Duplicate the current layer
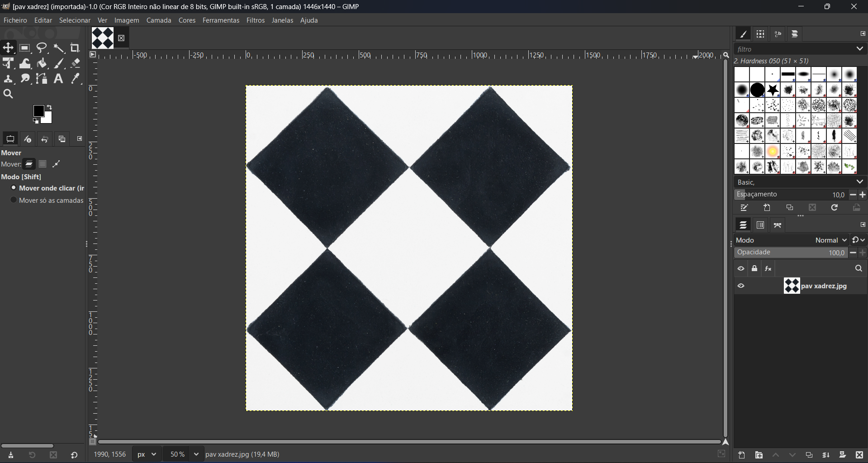This screenshot has height=463, width=868. (x=809, y=455)
